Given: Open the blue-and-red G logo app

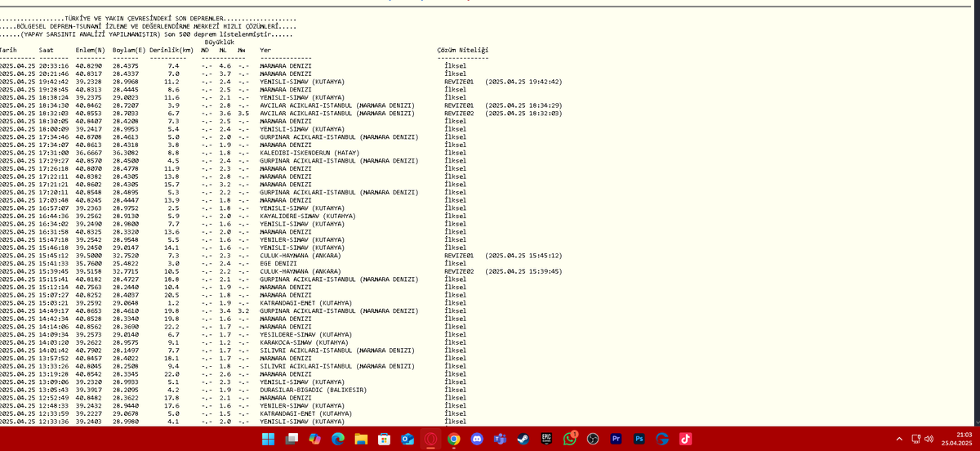Looking at the screenshot, I should 662,440.
